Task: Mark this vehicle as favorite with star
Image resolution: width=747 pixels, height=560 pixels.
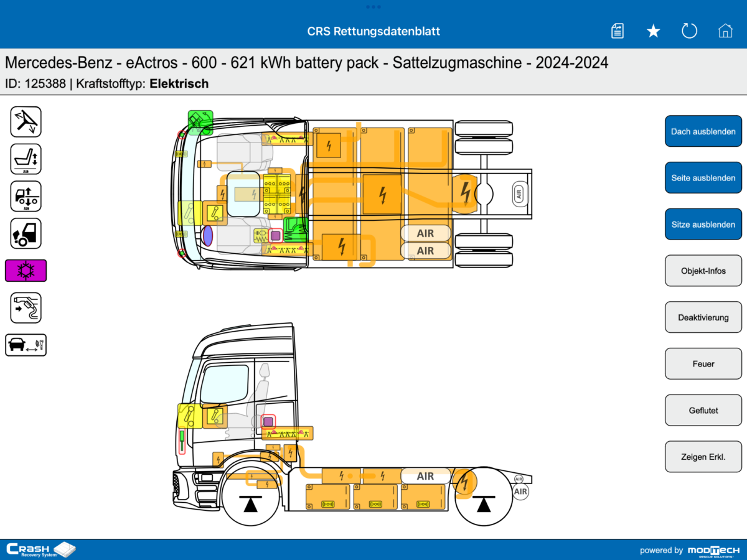Action: (x=653, y=31)
